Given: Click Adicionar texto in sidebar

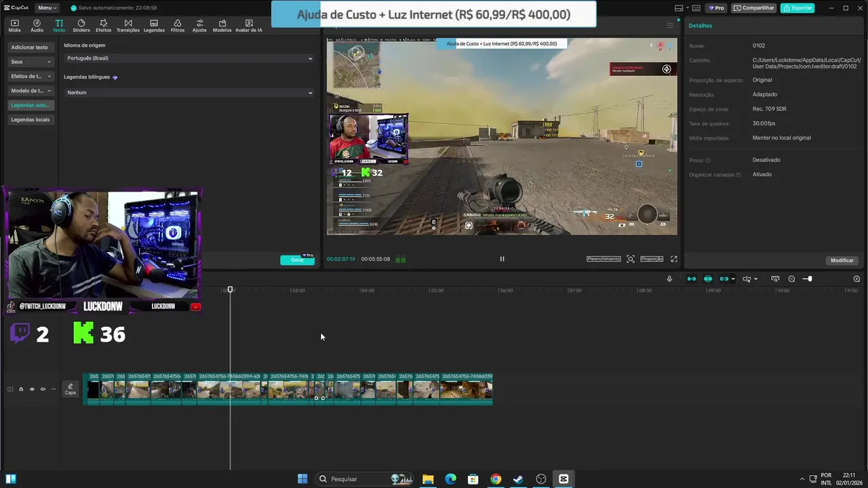Looking at the screenshot, I should [x=30, y=47].
